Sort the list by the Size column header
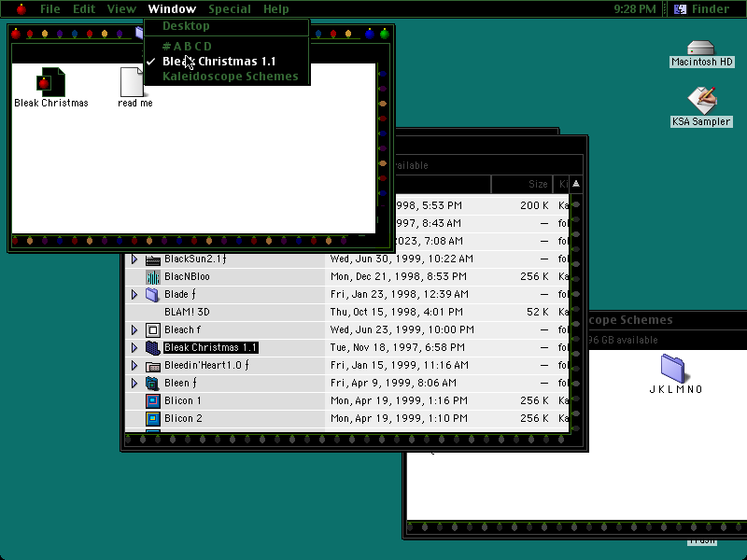This screenshot has width=747, height=560. click(522, 184)
